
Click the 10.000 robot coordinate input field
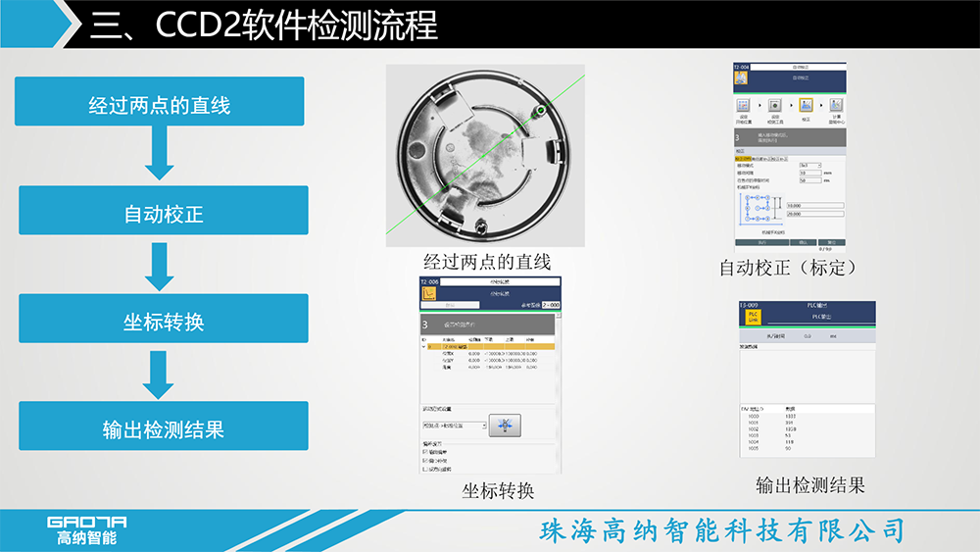pos(813,205)
